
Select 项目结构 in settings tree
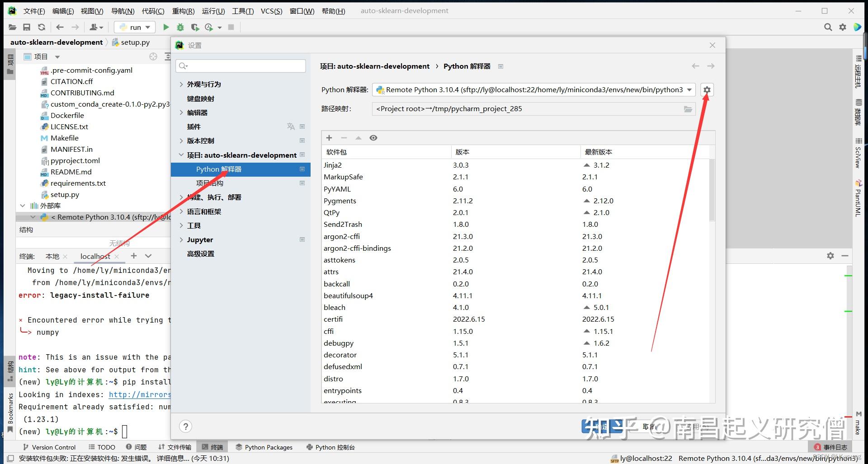click(209, 183)
